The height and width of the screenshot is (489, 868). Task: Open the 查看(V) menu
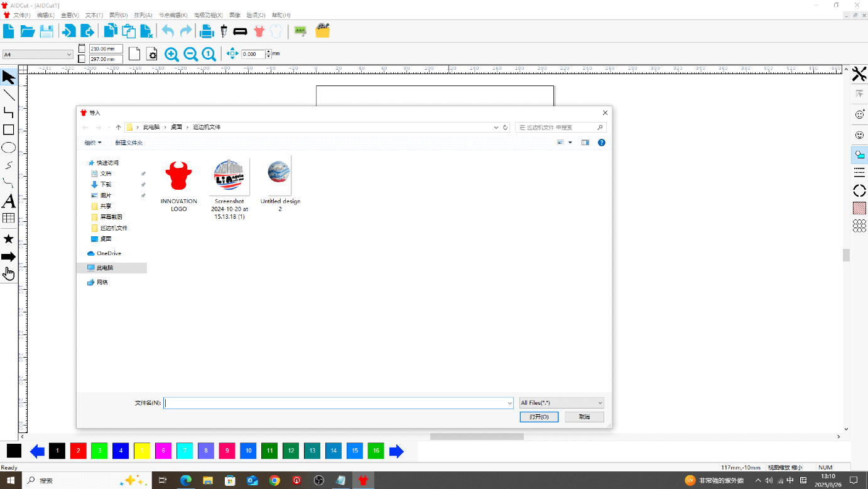click(70, 15)
